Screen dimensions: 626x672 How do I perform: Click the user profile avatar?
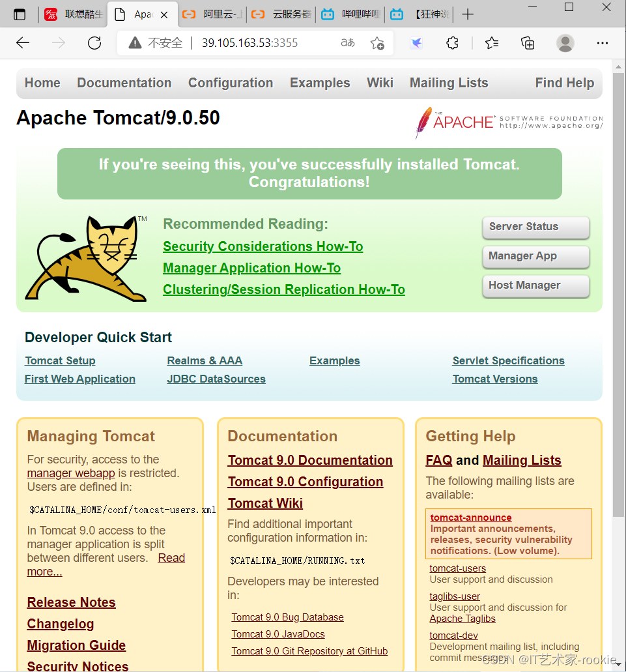(x=565, y=43)
